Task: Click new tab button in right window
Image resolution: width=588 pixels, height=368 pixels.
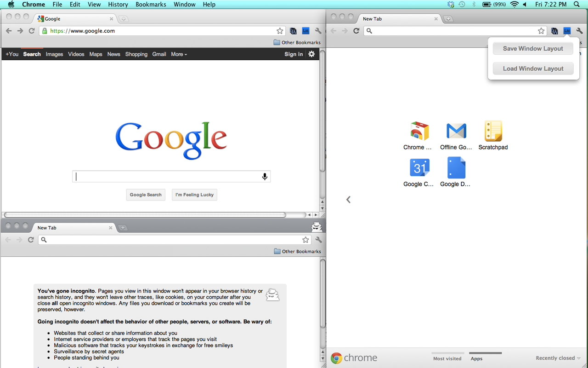Action: tap(448, 19)
